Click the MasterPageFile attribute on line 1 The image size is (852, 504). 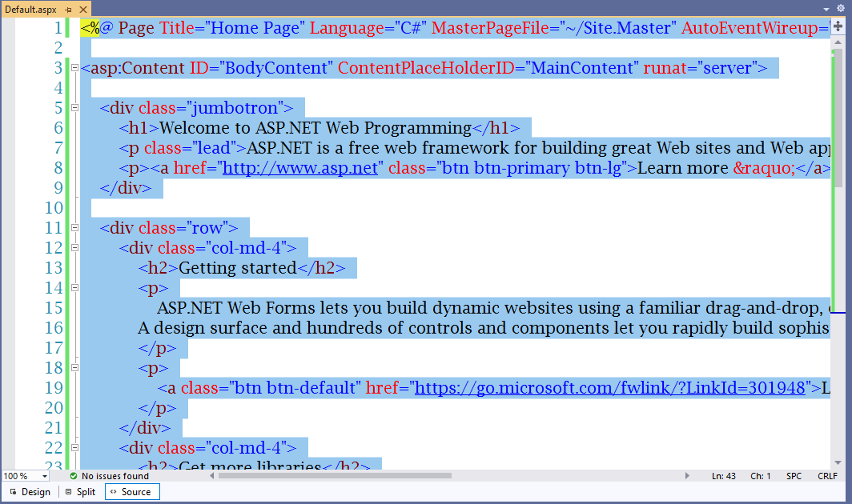tap(490, 28)
